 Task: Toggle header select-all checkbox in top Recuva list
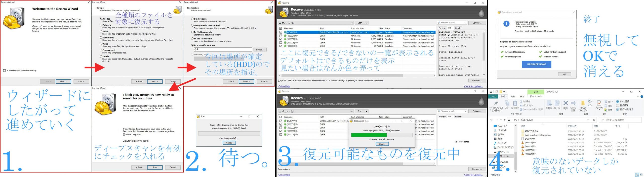pyautogui.click(x=281, y=28)
